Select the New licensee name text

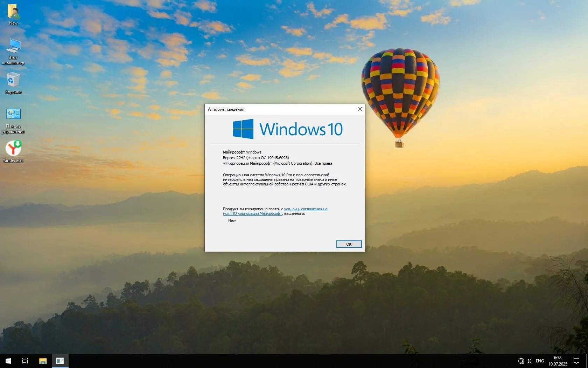click(x=232, y=220)
